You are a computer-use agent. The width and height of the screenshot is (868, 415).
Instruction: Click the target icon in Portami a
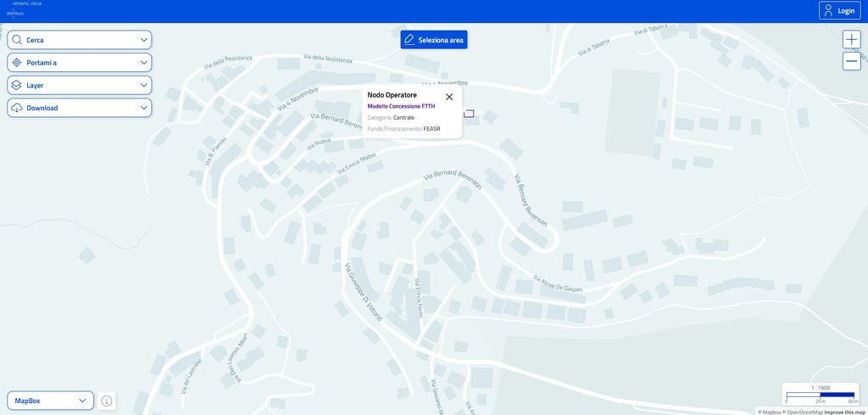click(17, 63)
